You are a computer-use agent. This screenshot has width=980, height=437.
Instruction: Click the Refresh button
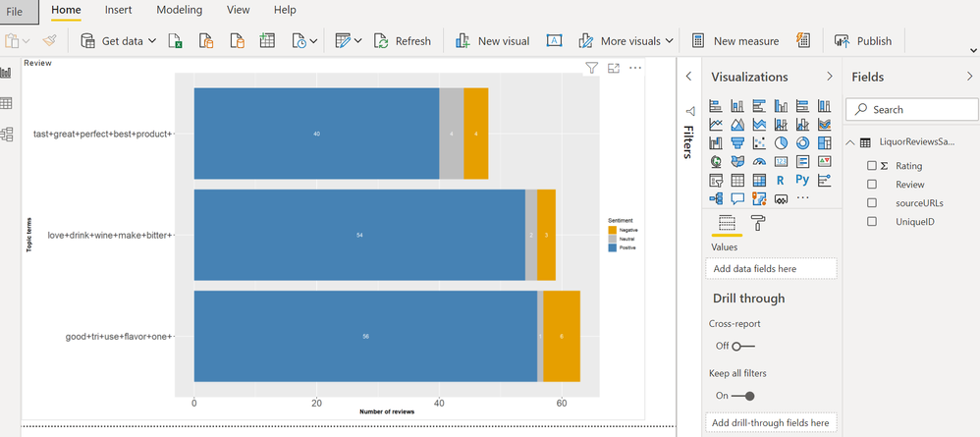tap(403, 41)
